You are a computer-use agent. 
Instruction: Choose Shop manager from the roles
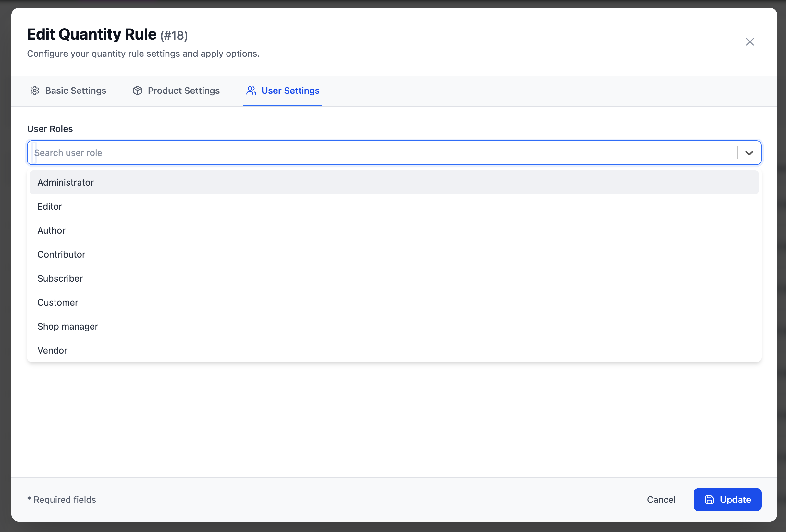[x=68, y=327]
